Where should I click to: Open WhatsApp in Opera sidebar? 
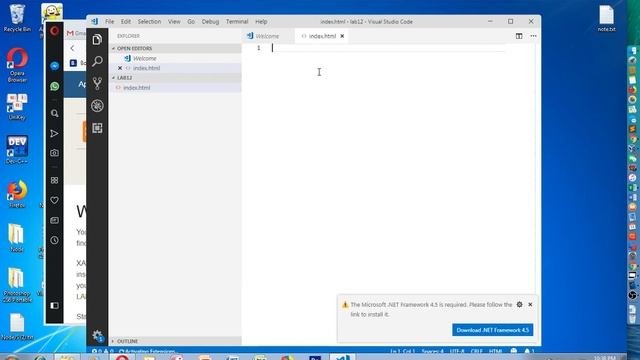pyautogui.click(x=54, y=86)
